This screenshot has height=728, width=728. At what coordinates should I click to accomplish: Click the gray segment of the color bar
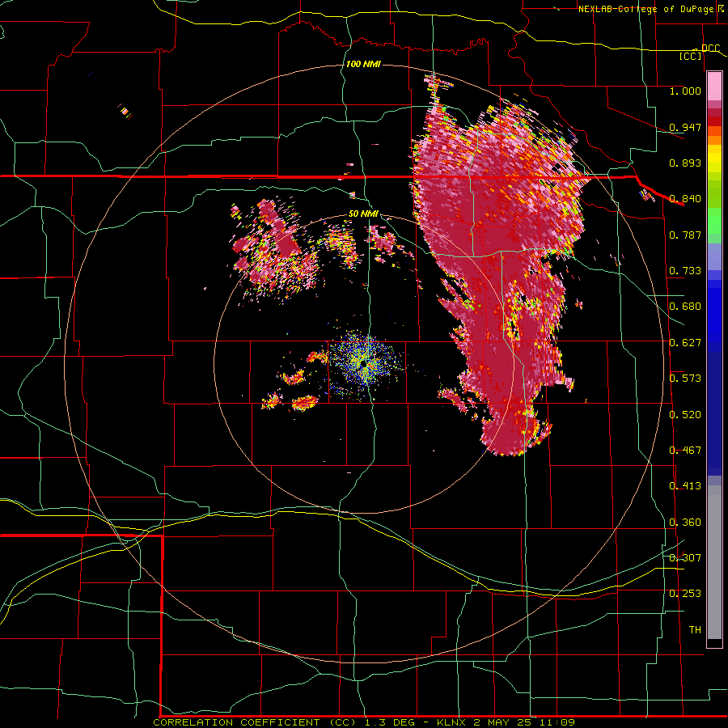(x=714, y=562)
